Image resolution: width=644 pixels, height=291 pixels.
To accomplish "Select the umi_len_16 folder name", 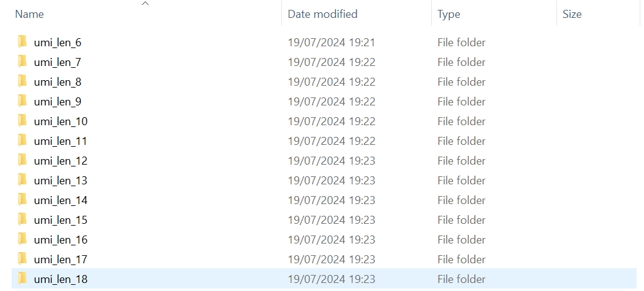I will [x=61, y=240].
